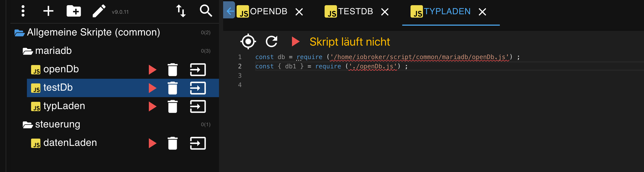
Task: Open the script search magnifier
Action: tap(206, 11)
